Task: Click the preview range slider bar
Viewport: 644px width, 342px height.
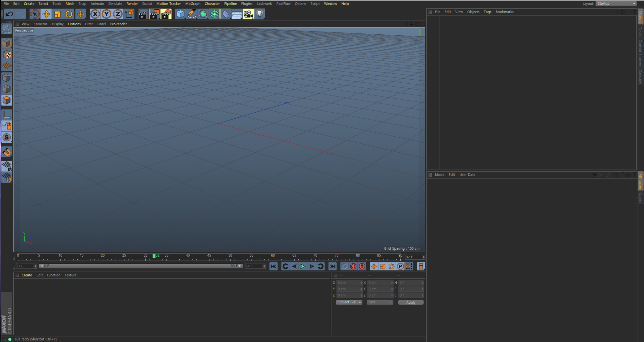Action: tap(141, 266)
